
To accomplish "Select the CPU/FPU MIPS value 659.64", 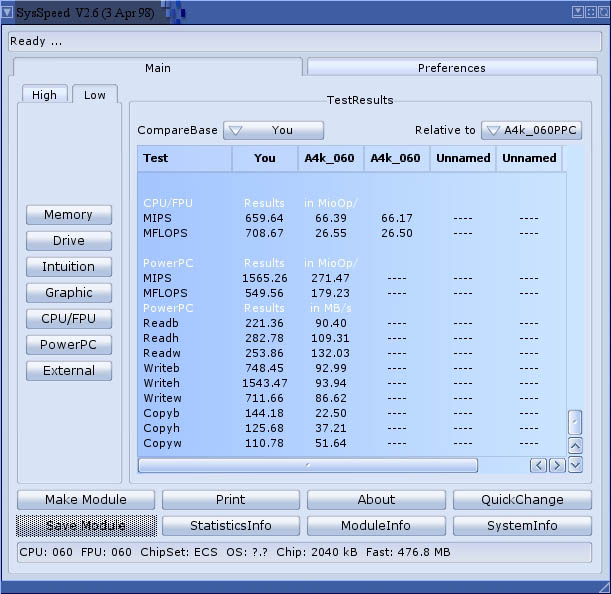I will click(x=264, y=218).
